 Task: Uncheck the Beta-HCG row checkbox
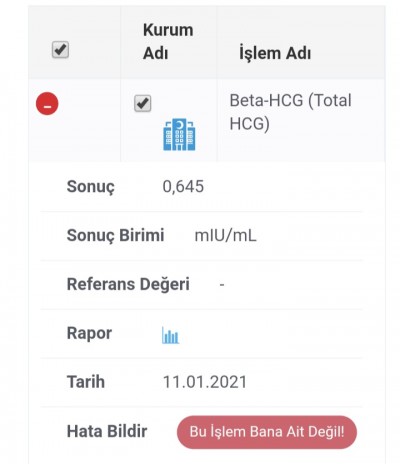143,103
